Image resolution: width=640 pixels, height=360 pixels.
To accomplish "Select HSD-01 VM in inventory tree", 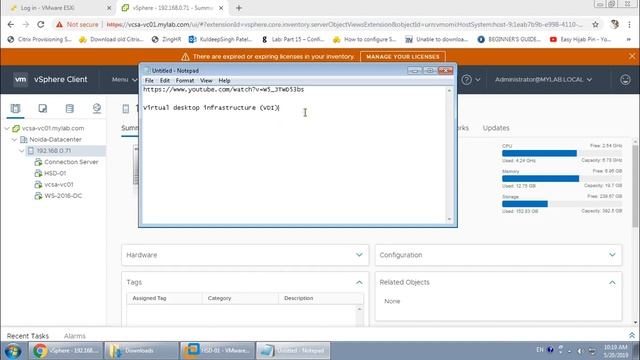I will (55, 173).
